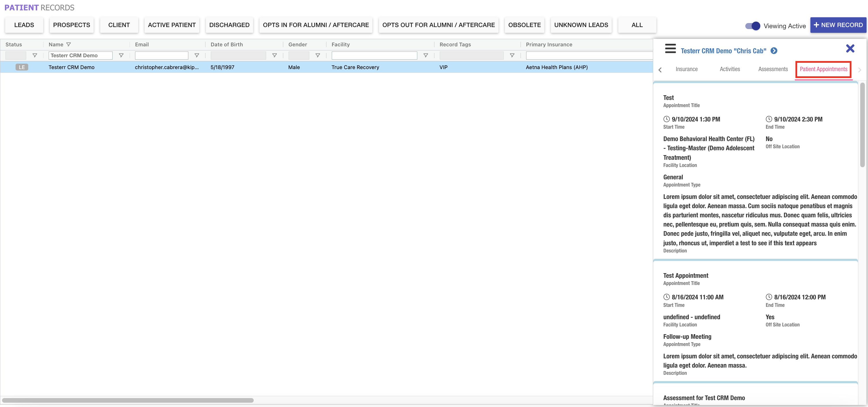The image size is (868, 407).
Task: Switch to the Assessments tab
Action: pyautogui.click(x=773, y=69)
